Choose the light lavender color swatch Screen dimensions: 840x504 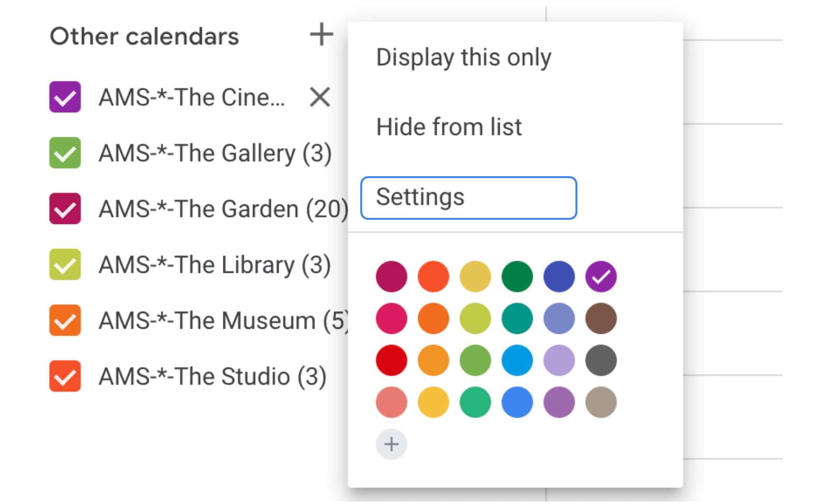559,360
